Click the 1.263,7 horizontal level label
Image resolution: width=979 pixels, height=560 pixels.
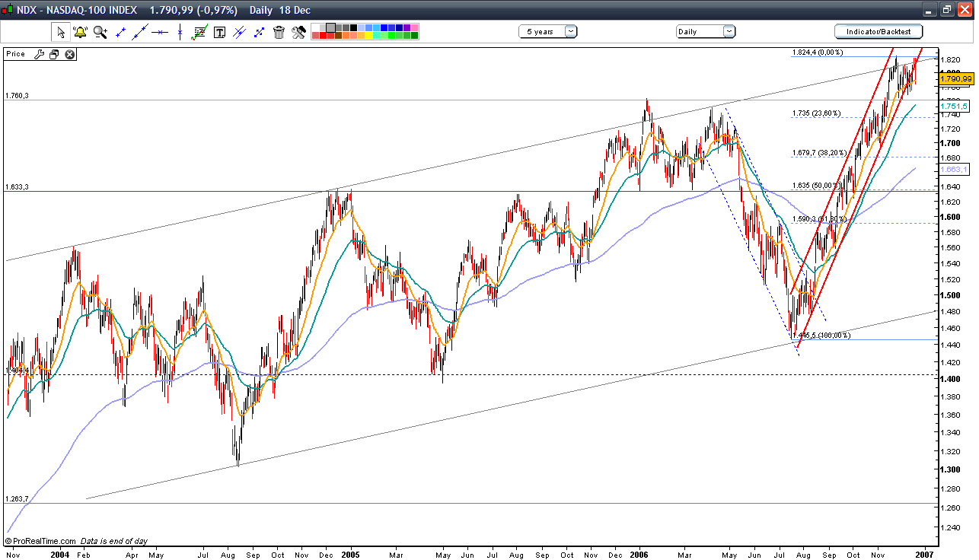click(x=17, y=499)
